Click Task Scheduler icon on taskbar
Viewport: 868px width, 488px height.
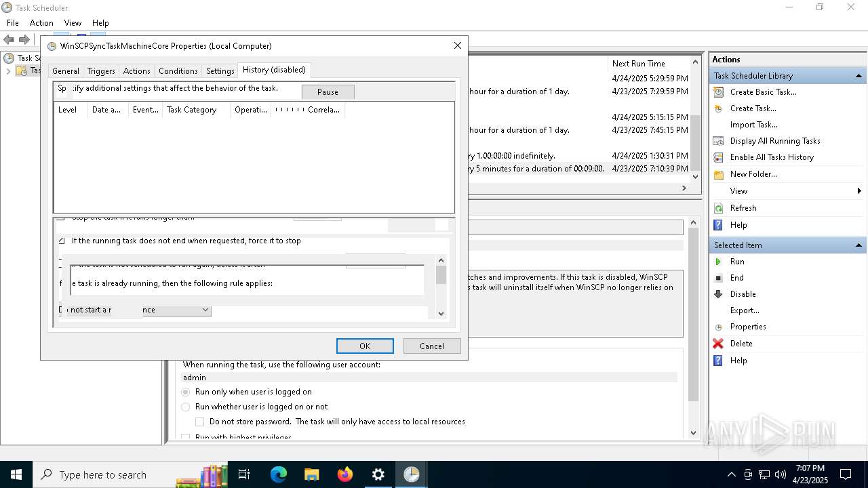coord(411,474)
